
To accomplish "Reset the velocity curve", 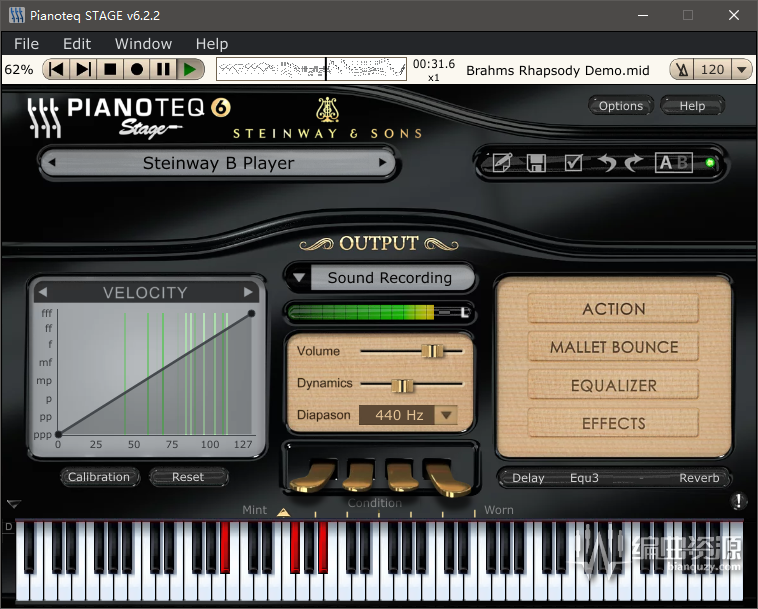I will tap(188, 477).
